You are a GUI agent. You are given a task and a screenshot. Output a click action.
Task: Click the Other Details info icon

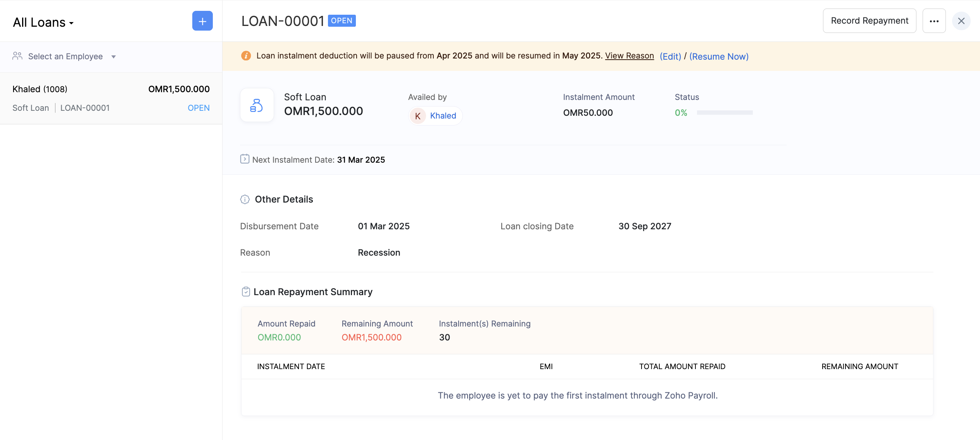245,199
